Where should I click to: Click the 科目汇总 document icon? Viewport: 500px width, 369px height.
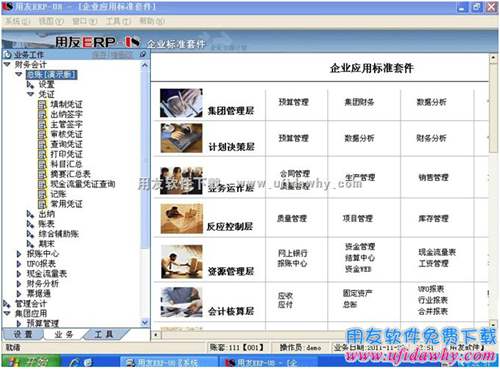[x=42, y=164]
